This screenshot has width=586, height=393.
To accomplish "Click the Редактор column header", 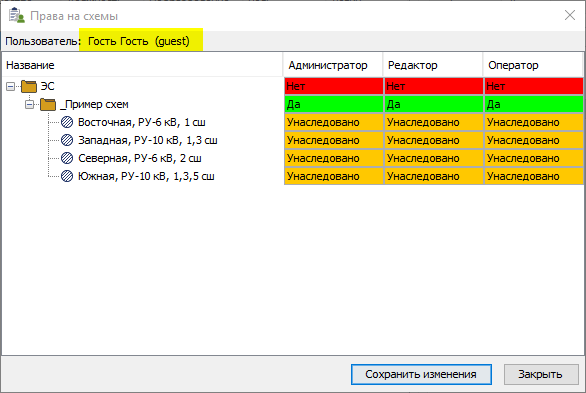I will coord(433,65).
